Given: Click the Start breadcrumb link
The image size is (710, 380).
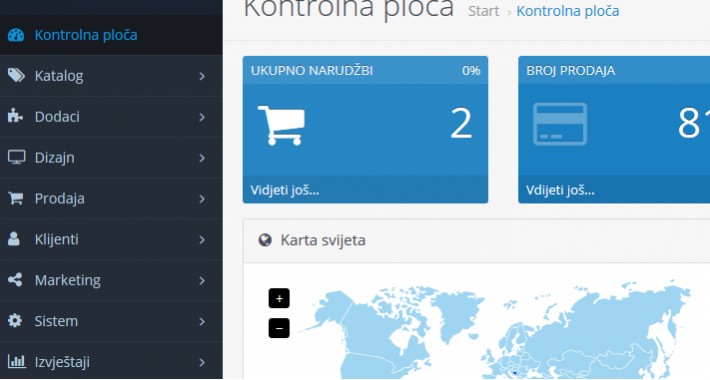Looking at the screenshot, I should pos(483,11).
